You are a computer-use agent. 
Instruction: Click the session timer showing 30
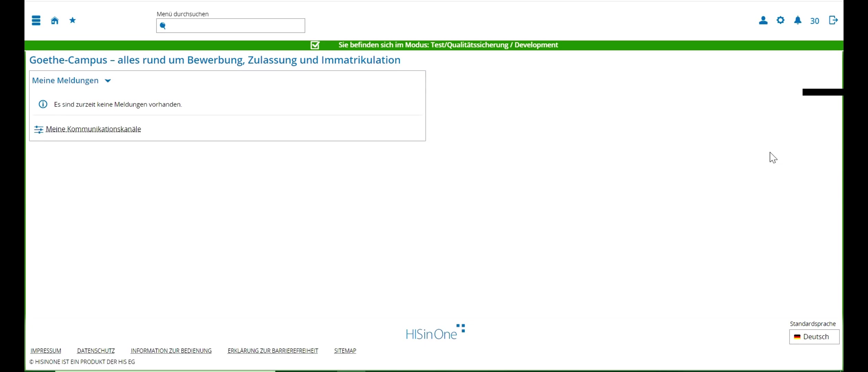(815, 21)
